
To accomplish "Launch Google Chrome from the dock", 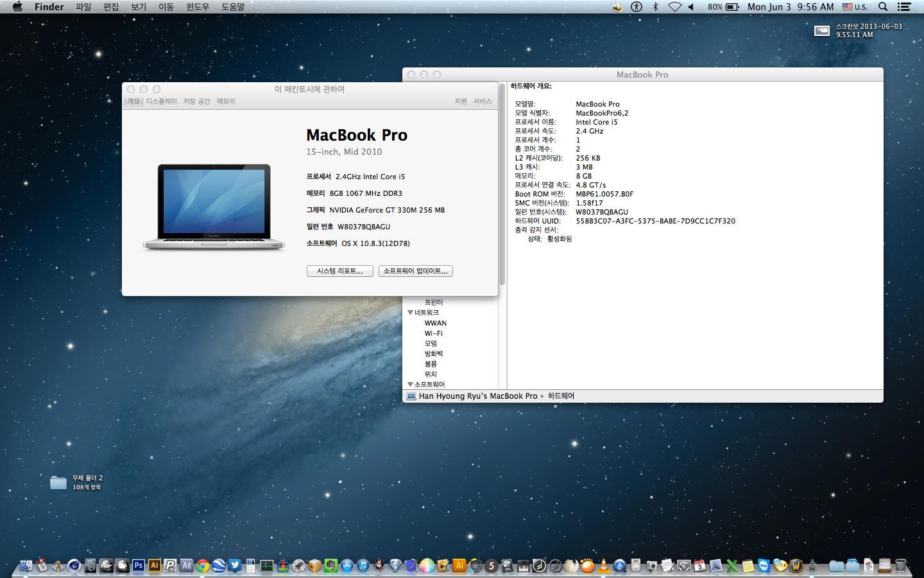I will pos(203,565).
